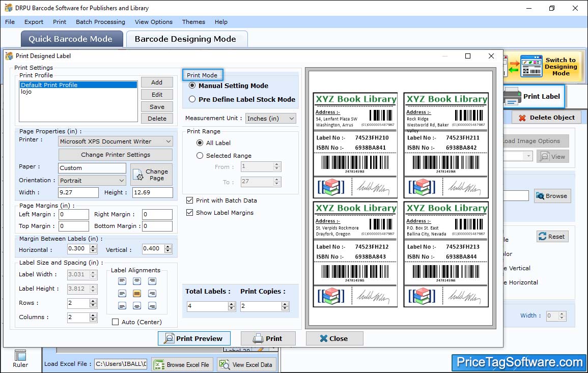Viewport: 588px width, 373px height.
Task: Select top-center label alignment icon
Action: (137, 281)
